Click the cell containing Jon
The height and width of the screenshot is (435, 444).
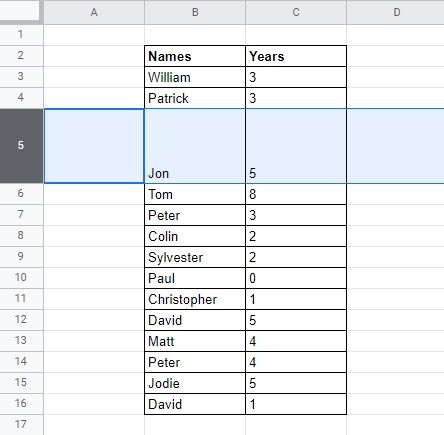(195, 146)
